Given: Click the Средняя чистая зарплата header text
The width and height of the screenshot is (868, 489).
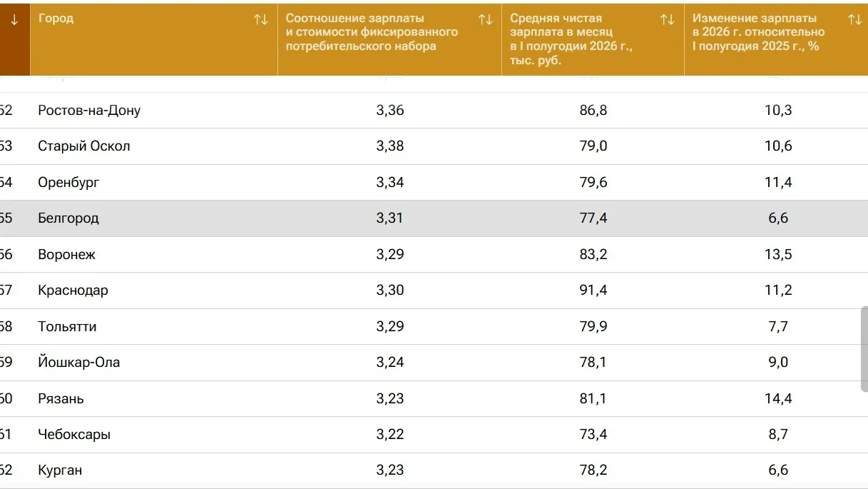Looking at the screenshot, I should point(571,39).
